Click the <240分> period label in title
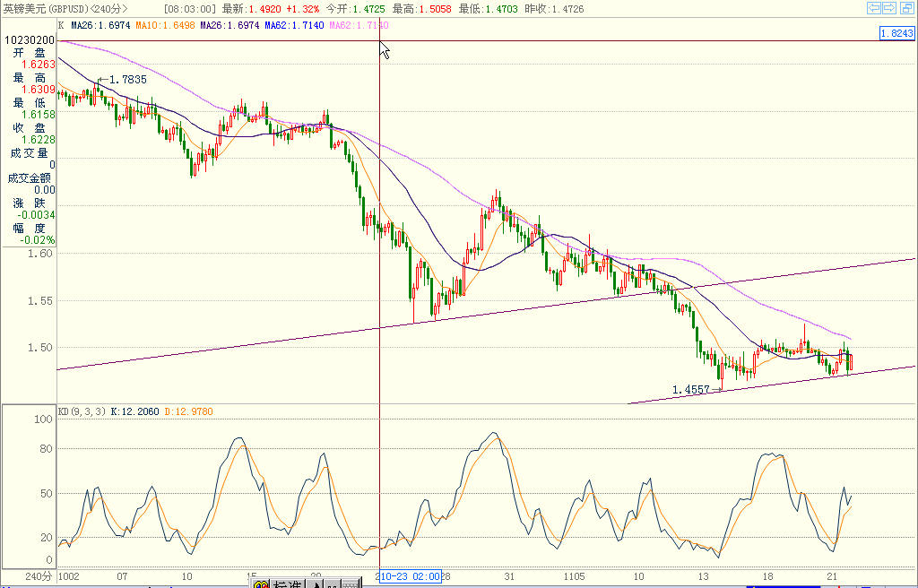The image size is (918, 588). tap(108, 9)
